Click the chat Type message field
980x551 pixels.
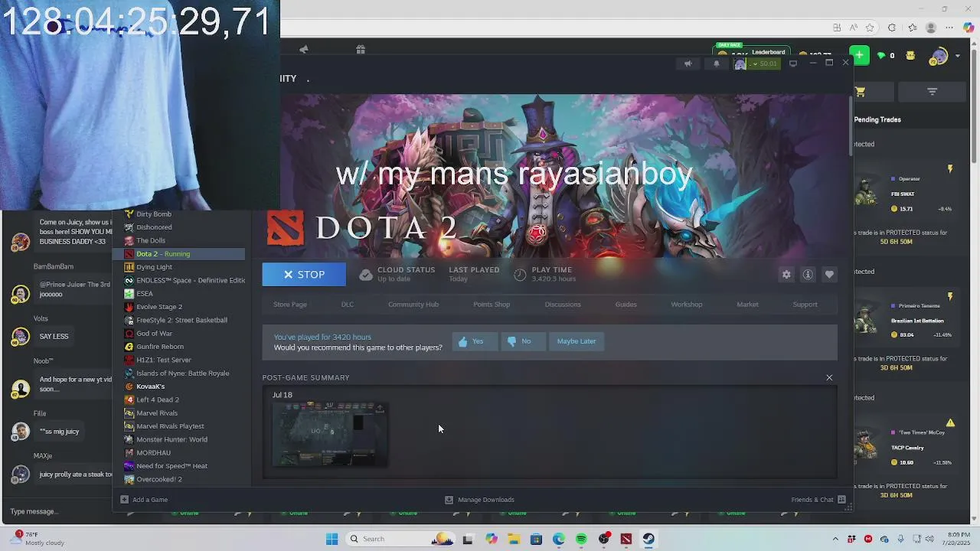click(x=57, y=511)
